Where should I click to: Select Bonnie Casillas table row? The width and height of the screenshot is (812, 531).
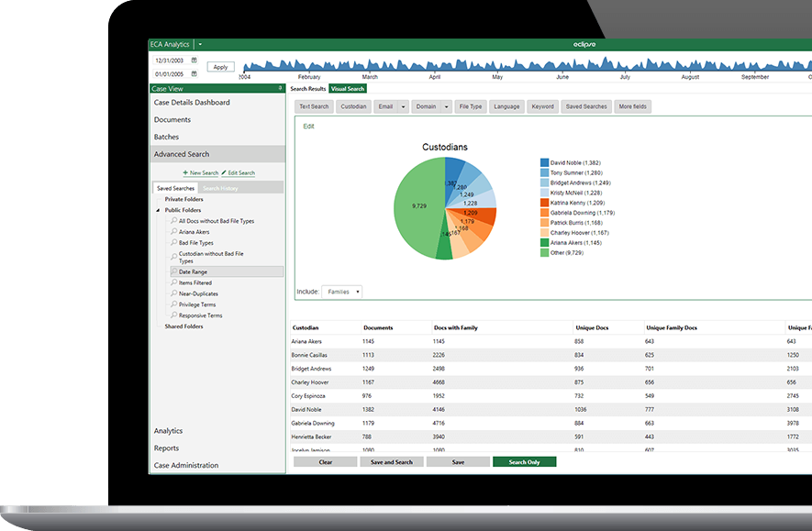click(551, 355)
